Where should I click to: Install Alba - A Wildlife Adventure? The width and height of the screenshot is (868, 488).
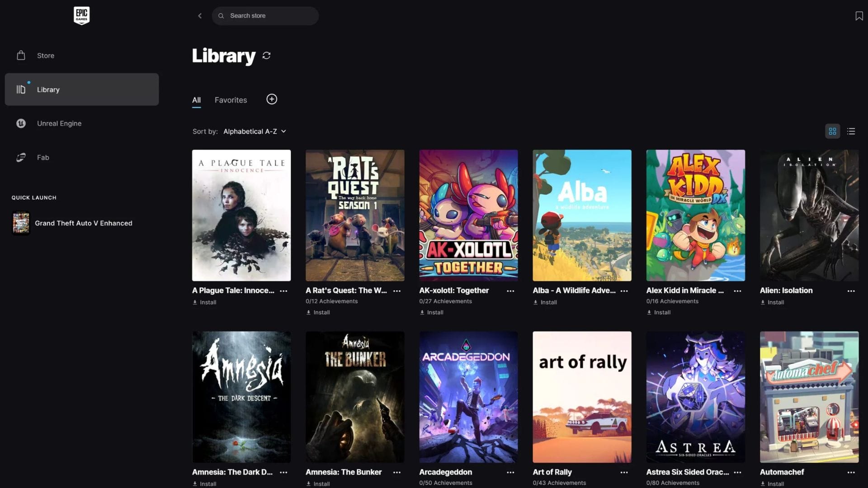tap(545, 302)
